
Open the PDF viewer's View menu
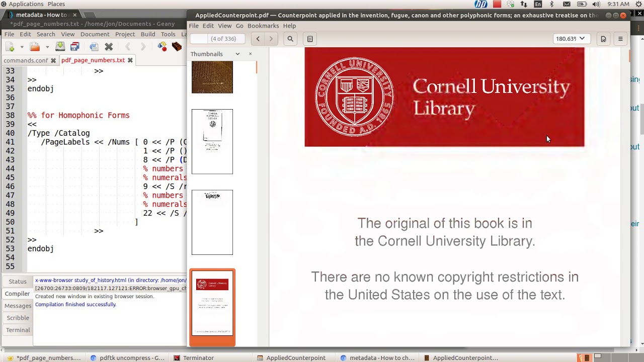225,26
